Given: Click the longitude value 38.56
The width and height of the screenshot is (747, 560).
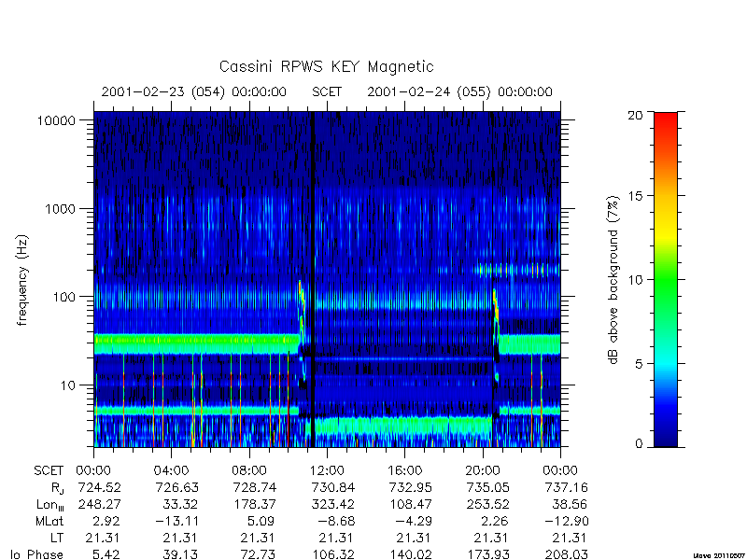Looking at the screenshot, I should pyautogui.click(x=570, y=504).
